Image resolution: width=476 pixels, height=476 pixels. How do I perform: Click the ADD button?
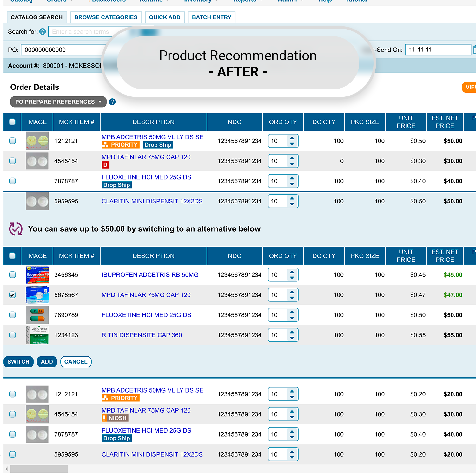tap(47, 362)
